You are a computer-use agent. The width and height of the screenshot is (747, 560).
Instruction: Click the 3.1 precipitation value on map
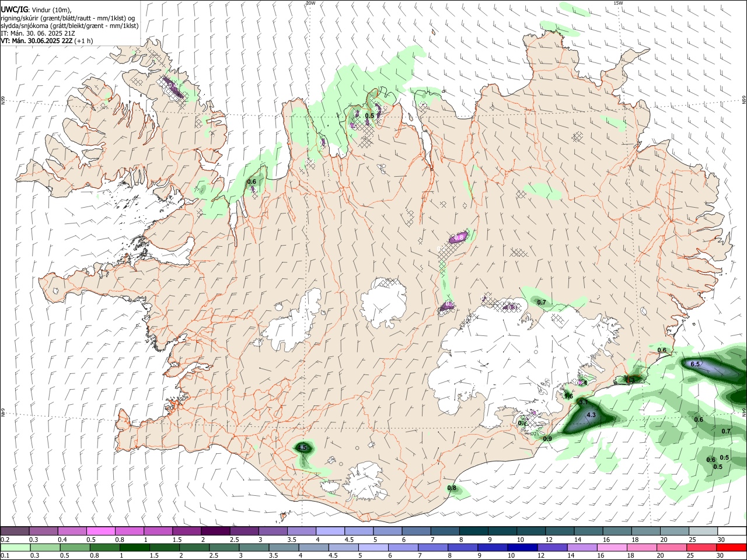coord(582,402)
